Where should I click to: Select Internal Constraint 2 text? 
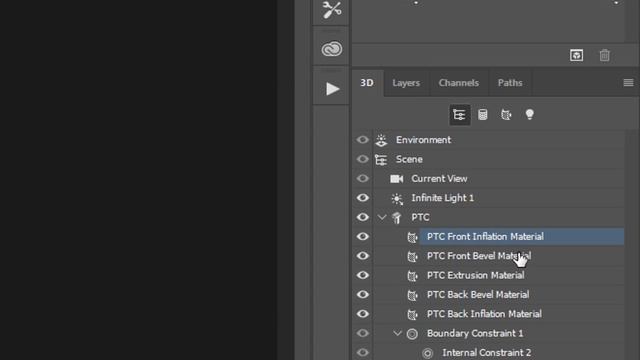click(487, 353)
